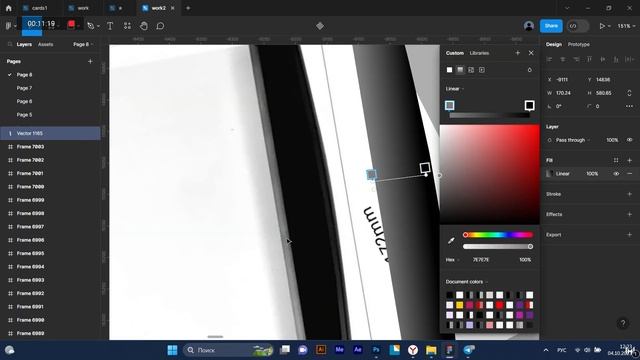Click the Share button

coord(551,26)
